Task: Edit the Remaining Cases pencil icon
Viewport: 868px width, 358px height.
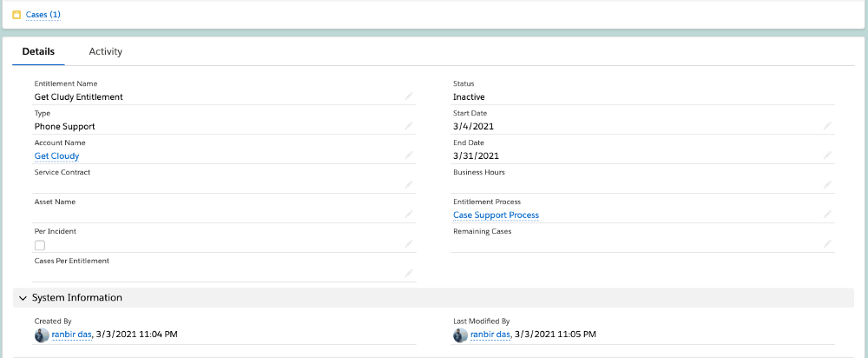Action: click(827, 243)
